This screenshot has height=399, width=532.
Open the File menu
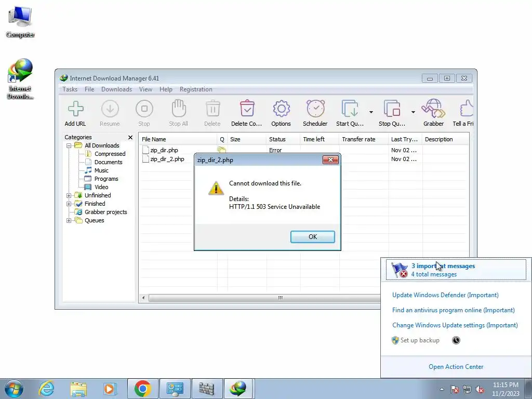89,89
